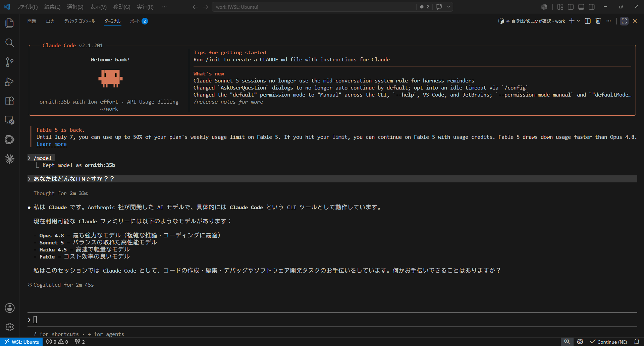Open the Claude Code spark icon in sidebar

(x=10, y=159)
